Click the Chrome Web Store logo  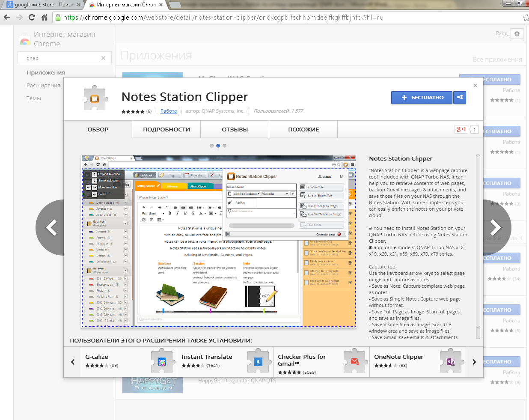click(25, 41)
